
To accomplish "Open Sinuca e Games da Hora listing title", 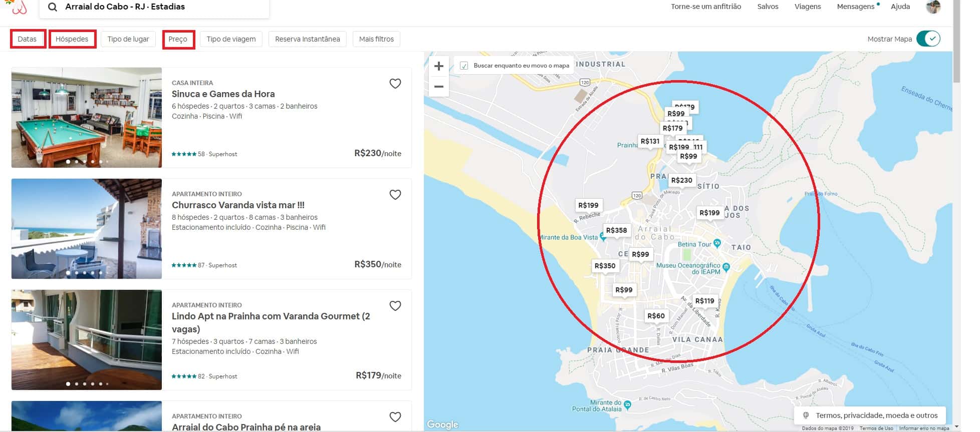I will point(223,94).
